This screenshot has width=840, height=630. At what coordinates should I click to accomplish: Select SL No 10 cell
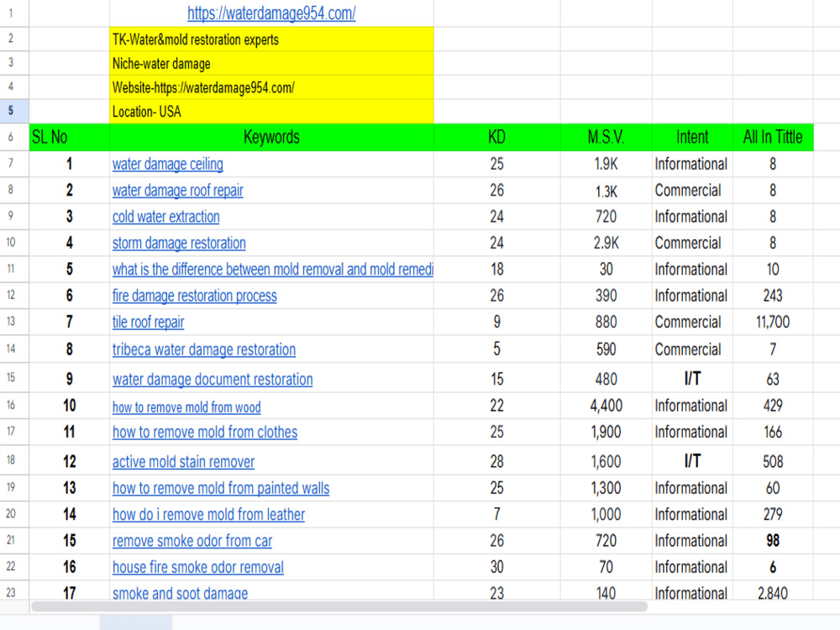69,406
